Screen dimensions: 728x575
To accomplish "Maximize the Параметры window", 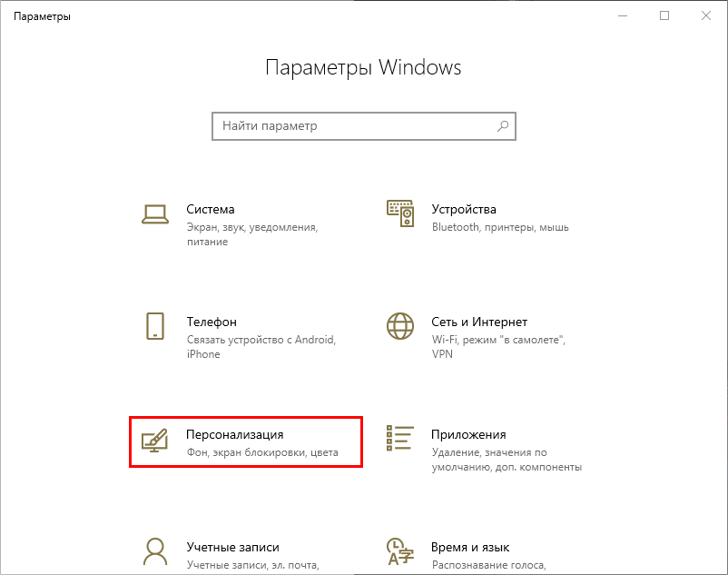I will (x=664, y=15).
